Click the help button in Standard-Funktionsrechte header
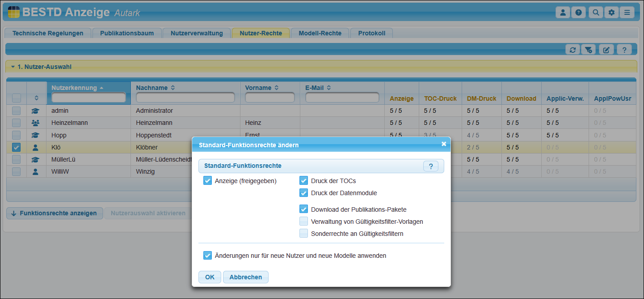The image size is (644, 299). [430, 166]
